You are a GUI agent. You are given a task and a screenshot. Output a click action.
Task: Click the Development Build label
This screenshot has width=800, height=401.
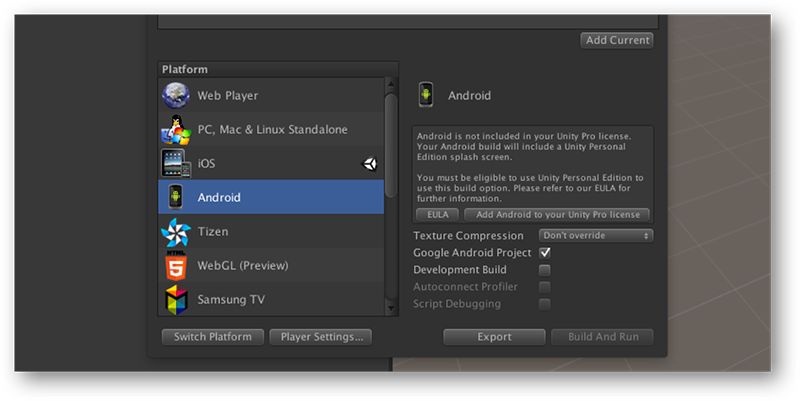(460, 269)
